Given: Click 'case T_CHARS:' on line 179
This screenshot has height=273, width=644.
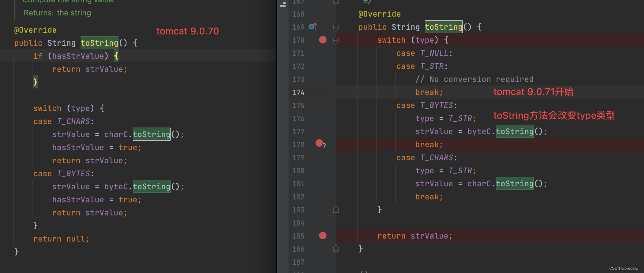Looking at the screenshot, I should pos(427,158).
